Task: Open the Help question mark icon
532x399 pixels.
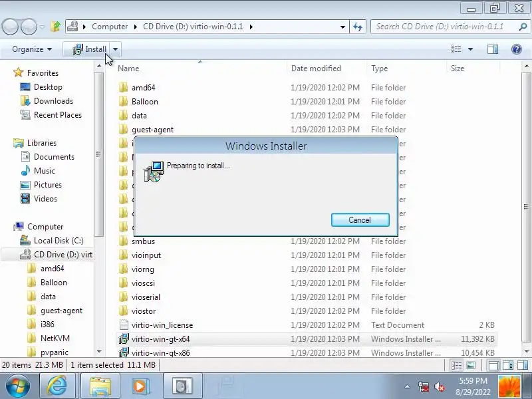Action: tap(517, 49)
